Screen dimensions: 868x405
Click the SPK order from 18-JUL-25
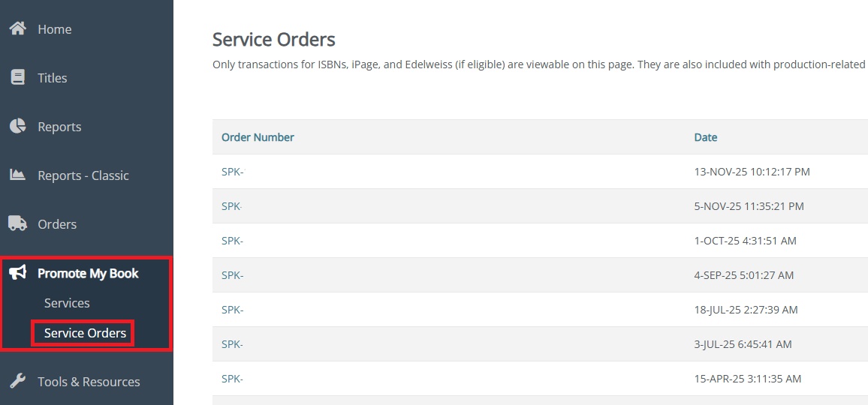[x=233, y=310]
